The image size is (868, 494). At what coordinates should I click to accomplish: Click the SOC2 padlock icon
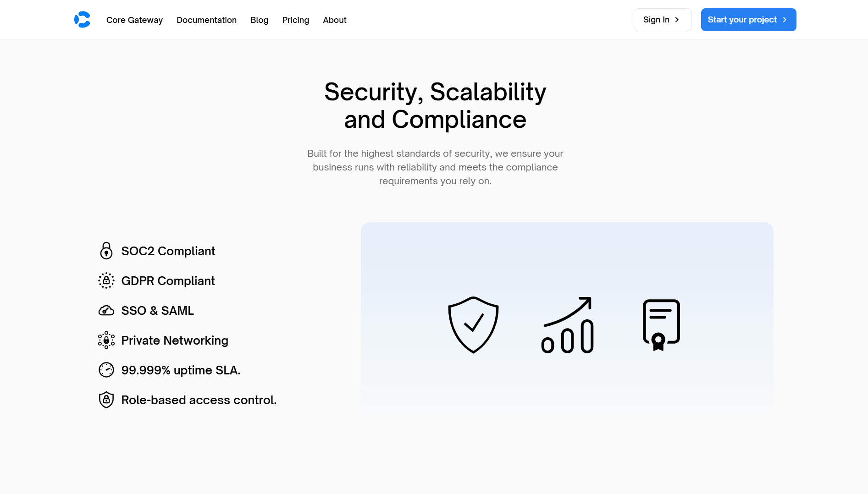coord(106,251)
